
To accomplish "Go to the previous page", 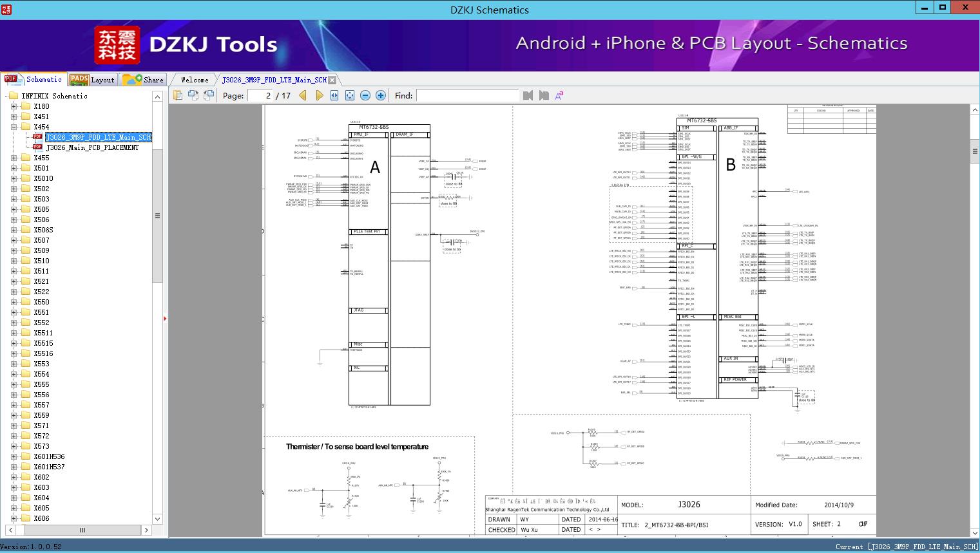I will pos(303,95).
